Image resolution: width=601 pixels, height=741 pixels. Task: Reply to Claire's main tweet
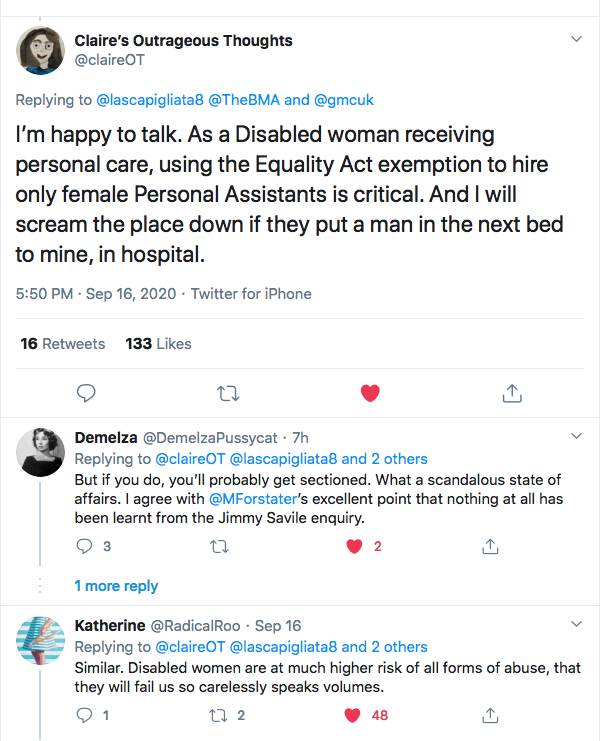87,392
